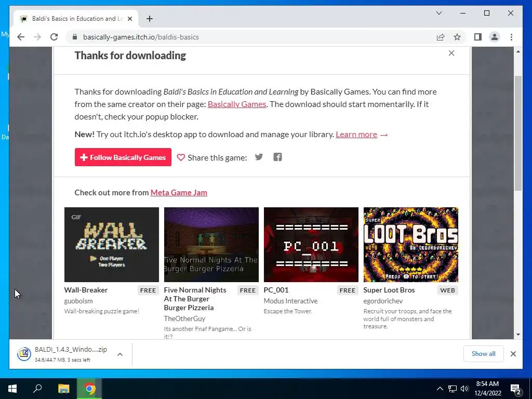Click the Super Loot Bros title
Viewport: 532px width, 399px height.
tap(389, 290)
